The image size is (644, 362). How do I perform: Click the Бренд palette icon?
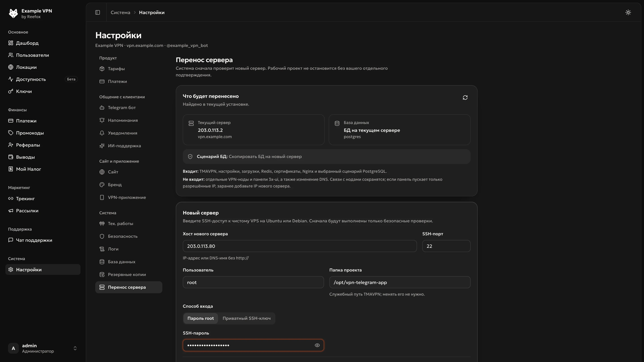point(102,185)
